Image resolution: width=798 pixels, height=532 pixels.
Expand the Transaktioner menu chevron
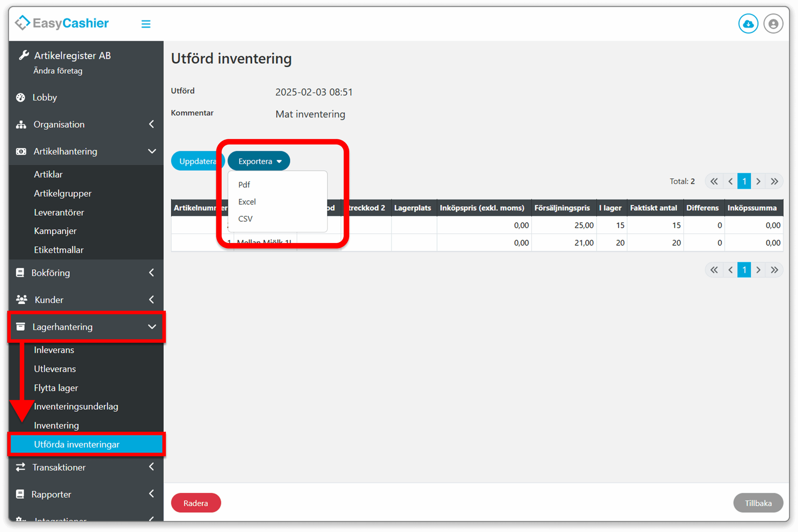click(x=152, y=467)
